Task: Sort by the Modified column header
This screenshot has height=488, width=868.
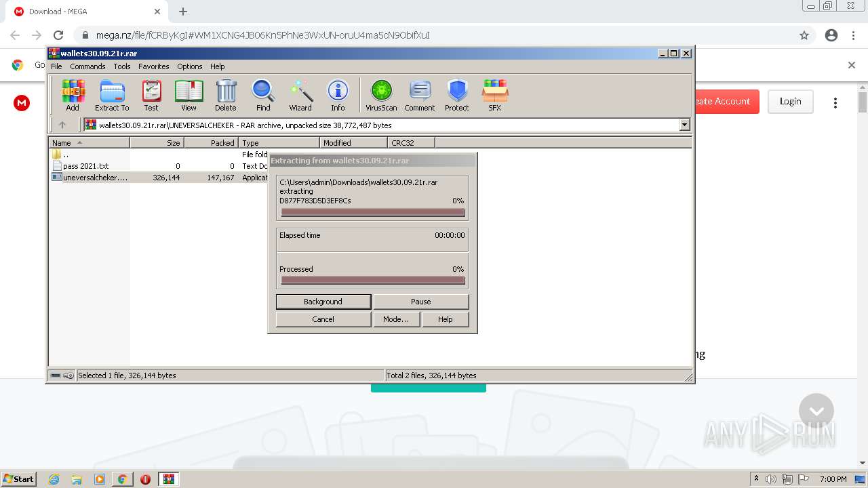Action: [x=353, y=143]
